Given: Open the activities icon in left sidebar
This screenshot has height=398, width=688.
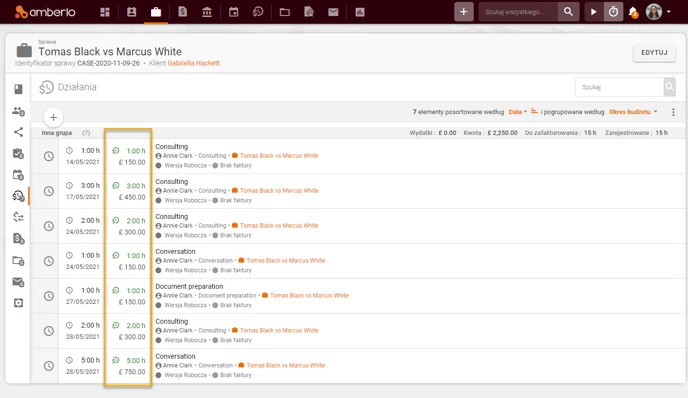Looking at the screenshot, I should (x=18, y=196).
